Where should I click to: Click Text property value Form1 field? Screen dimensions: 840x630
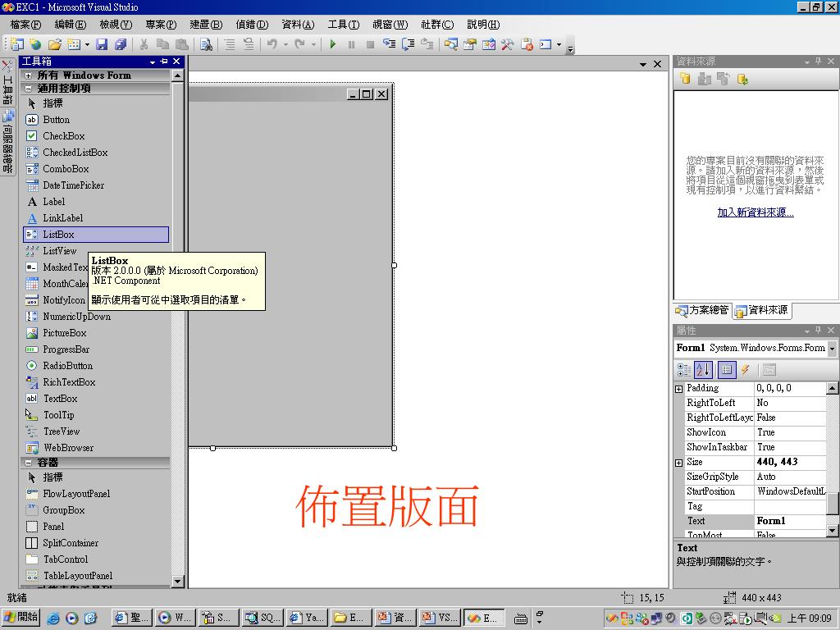pyautogui.click(x=790, y=521)
